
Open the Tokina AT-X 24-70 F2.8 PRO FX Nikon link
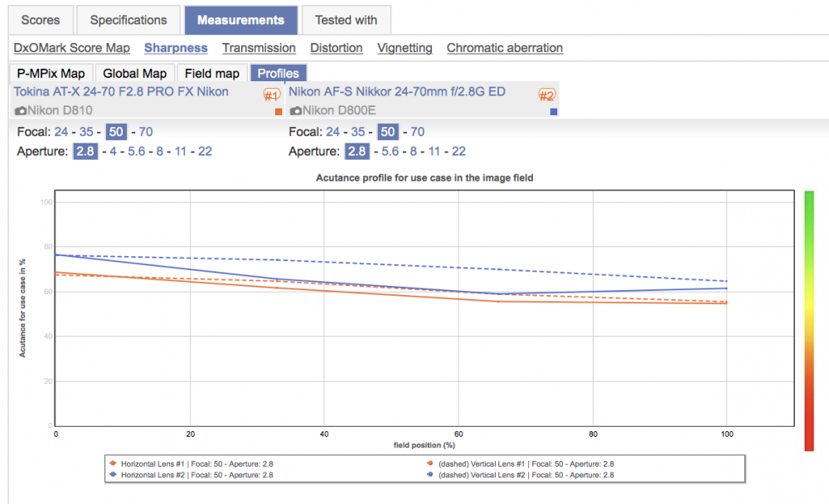click(x=121, y=91)
